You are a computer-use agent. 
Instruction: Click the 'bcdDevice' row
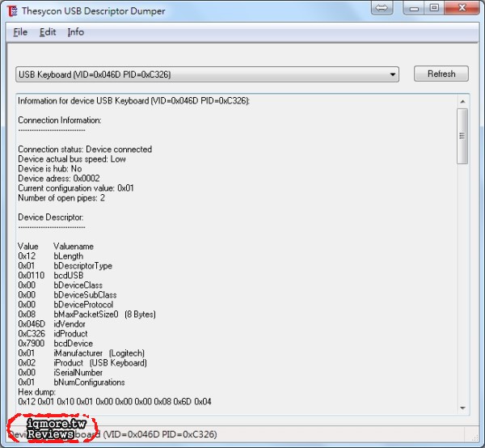(55, 344)
